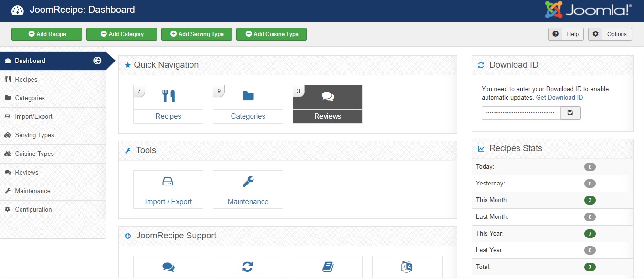Open the Options button label
Screen dimensions: 644x278
click(x=617, y=34)
